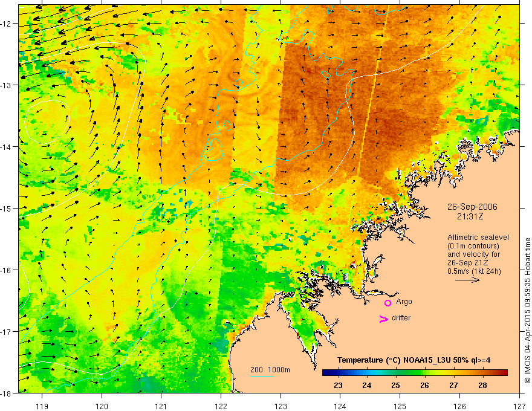Click the '200 1000m' depth legend text
This screenshot has width=532, height=411.
(x=270, y=370)
